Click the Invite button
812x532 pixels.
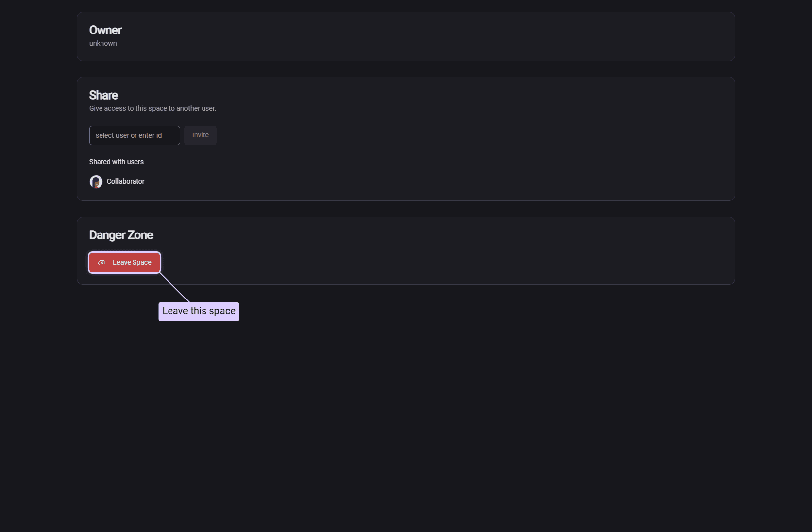(x=200, y=135)
